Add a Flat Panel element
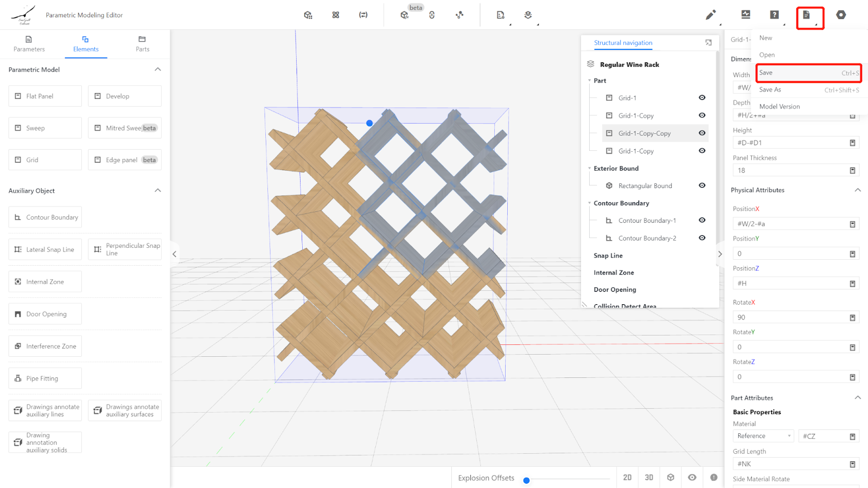 coord(45,96)
